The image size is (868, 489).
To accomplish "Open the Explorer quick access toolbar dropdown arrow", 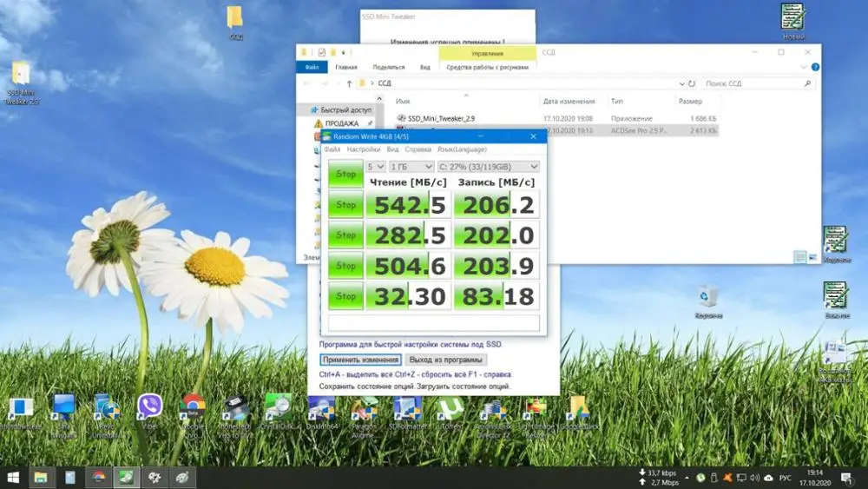I will 343,53.
